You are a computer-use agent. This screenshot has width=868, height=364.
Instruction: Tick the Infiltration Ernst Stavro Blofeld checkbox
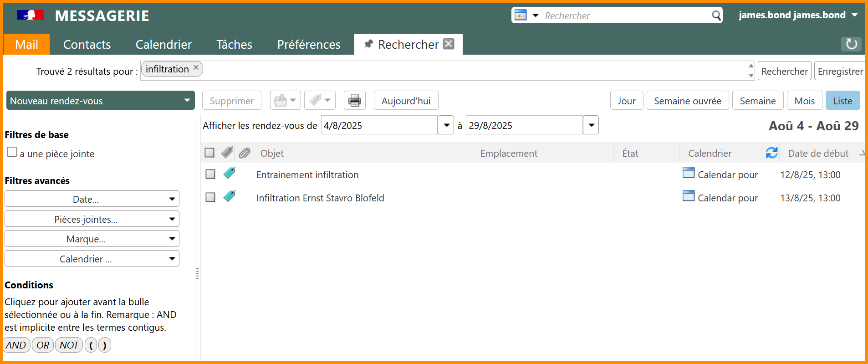(x=210, y=197)
